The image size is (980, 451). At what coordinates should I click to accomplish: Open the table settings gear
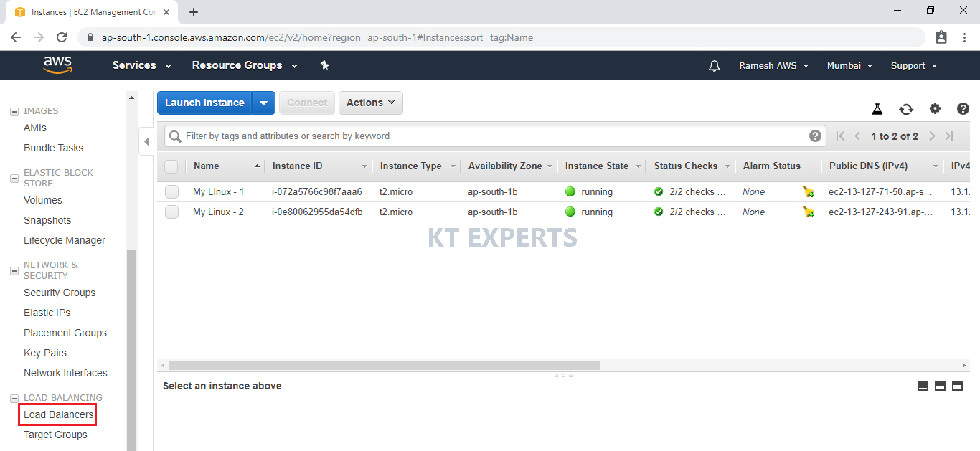[x=935, y=108]
